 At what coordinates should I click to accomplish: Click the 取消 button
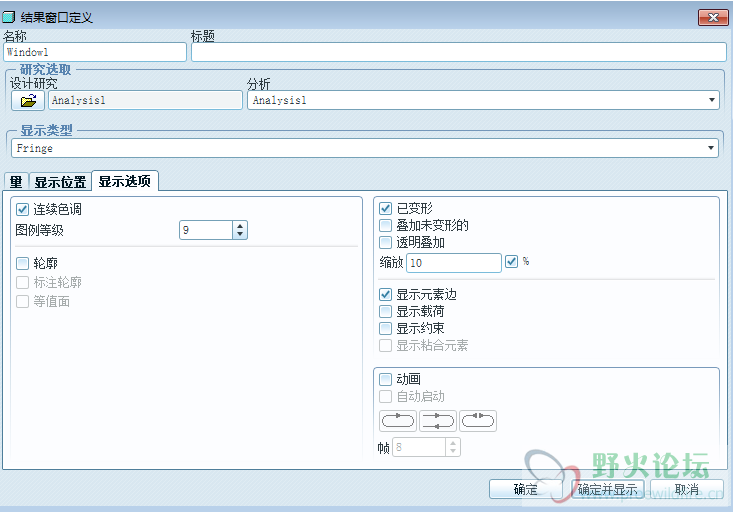tap(687, 490)
